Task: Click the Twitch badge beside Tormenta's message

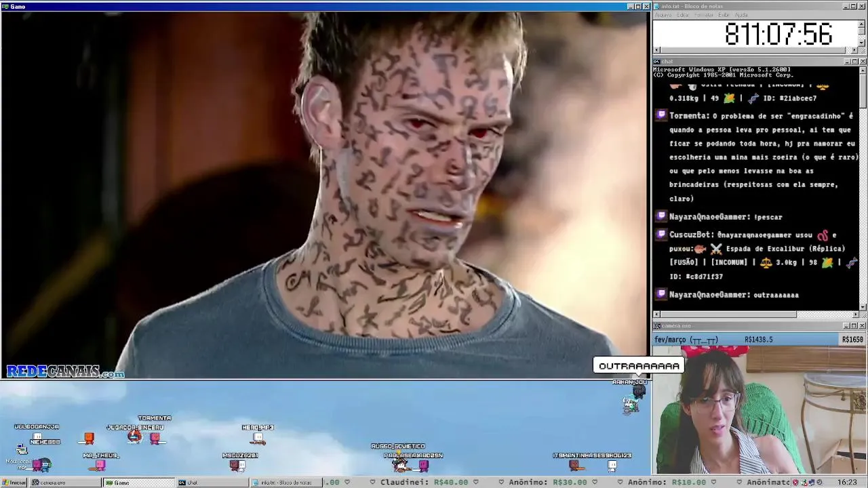Action: click(661, 116)
